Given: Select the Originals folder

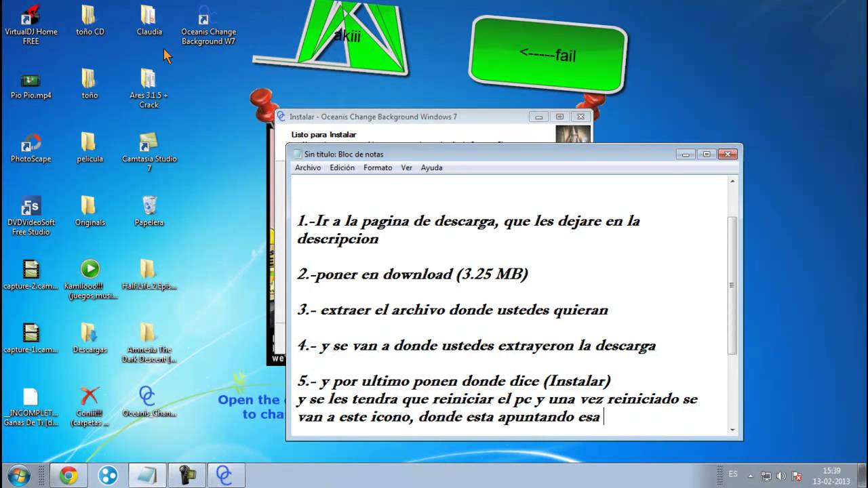Looking at the screenshot, I should coord(90,211).
